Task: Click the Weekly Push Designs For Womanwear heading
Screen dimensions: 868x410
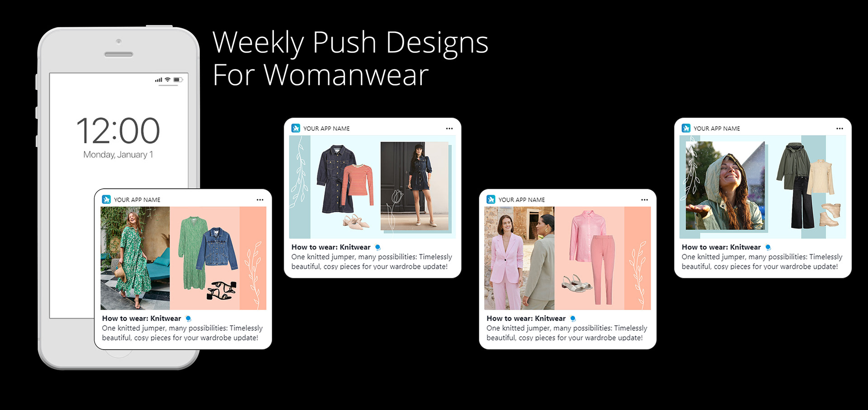Action: pyautogui.click(x=350, y=58)
